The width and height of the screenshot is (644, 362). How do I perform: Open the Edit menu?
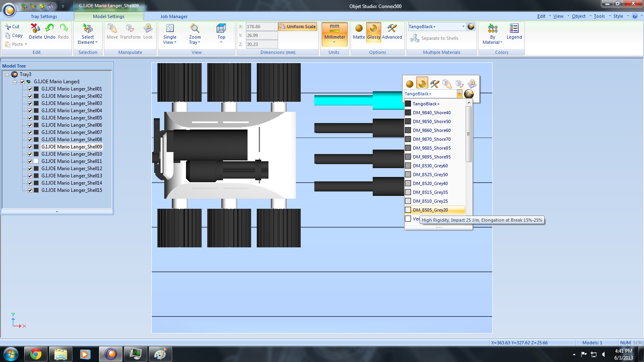point(541,16)
